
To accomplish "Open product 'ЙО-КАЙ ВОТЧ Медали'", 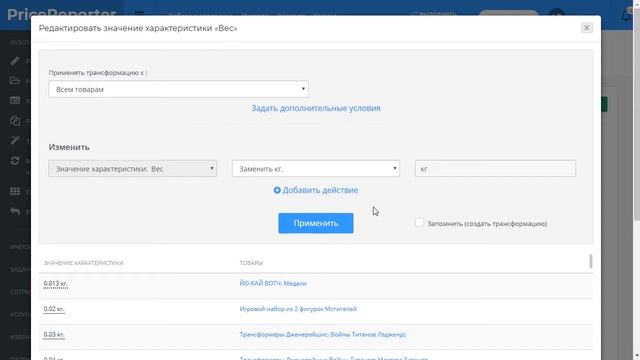I will [273, 283].
